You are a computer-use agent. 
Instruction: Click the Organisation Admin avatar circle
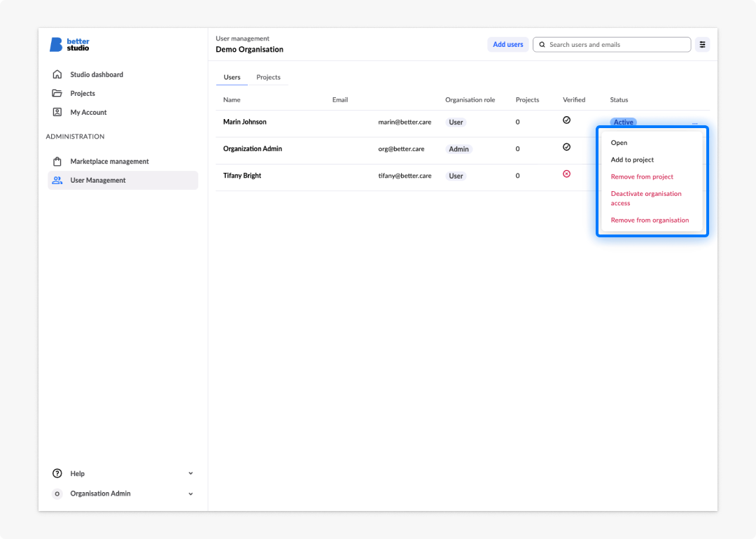click(x=57, y=493)
